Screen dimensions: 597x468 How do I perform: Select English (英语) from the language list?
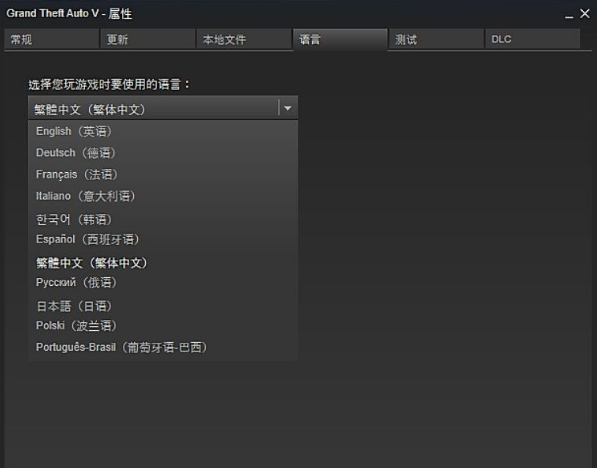coord(163,131)
